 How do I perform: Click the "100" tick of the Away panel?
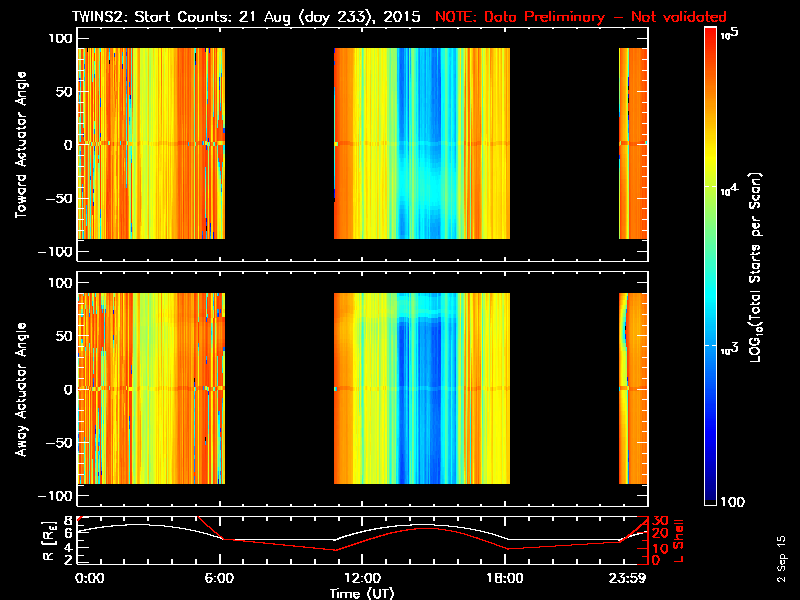pos(60,283)
